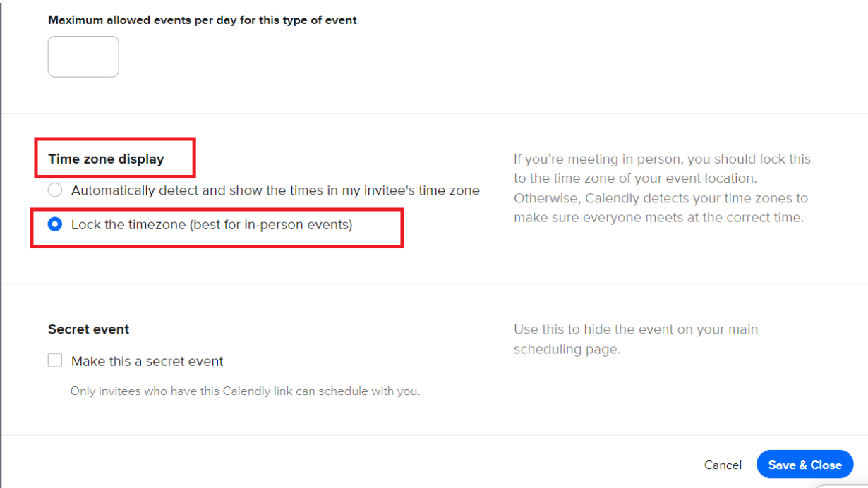Click the Secret event section heading
Viewport: 868px width, 488px height.
click(89, 329)
